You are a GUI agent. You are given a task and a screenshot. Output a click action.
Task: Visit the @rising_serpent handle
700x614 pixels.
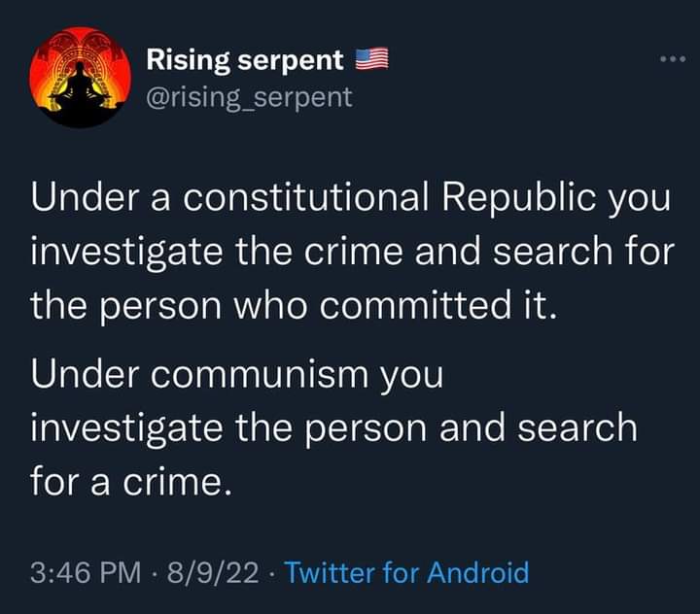pos(250,97)
